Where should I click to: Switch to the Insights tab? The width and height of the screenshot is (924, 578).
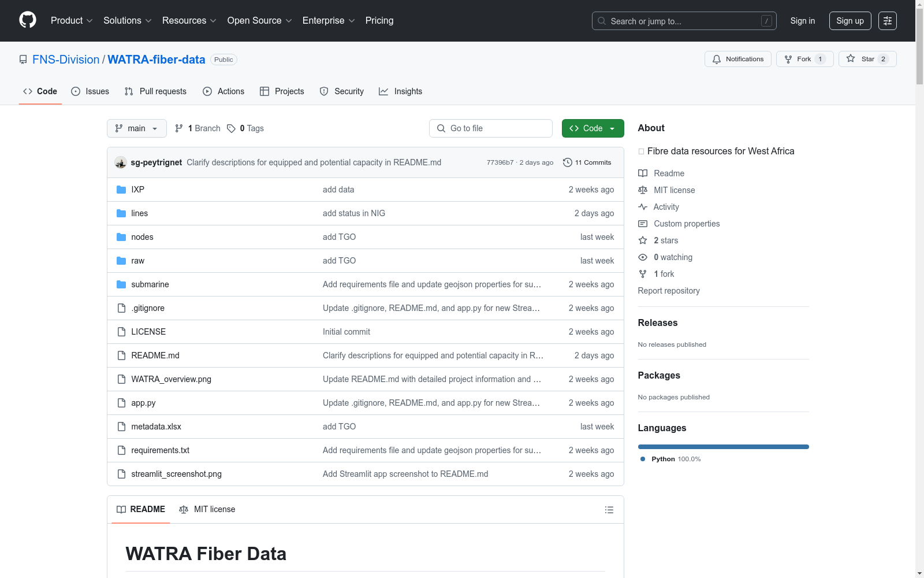coord(401,91)
